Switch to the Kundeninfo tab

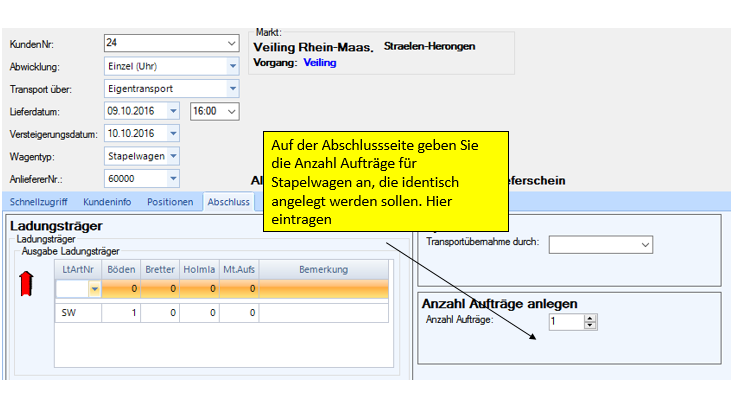click(x=109, y=202)
